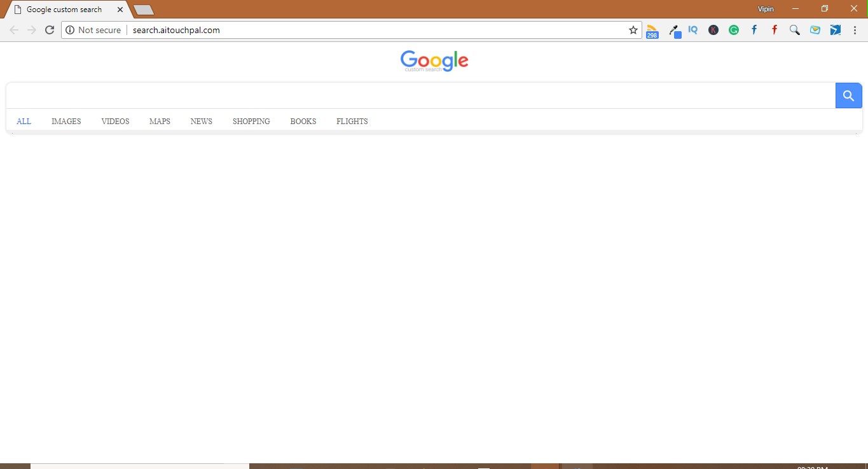The width and height of the screenshot is (868, 469).
Task: Open the NEWS search category
Action: [201, 121]
